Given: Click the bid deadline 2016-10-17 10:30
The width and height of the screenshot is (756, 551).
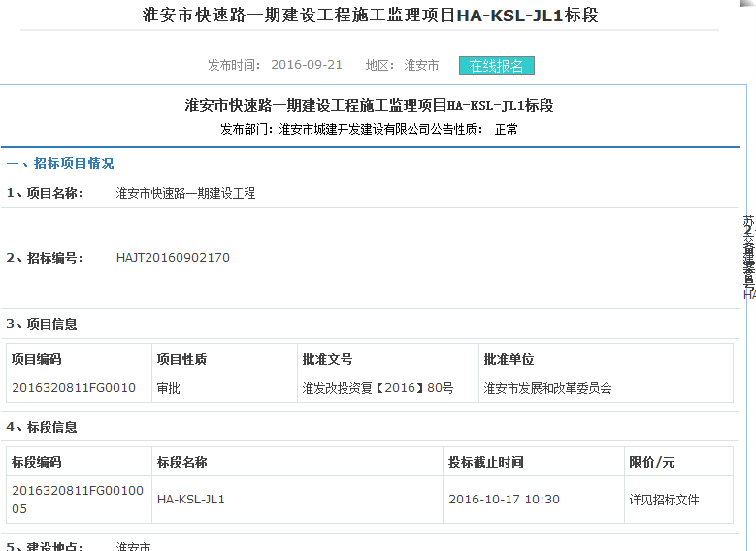Looking at the screenshot, I should pyautogui.click(x=504, y=500).
